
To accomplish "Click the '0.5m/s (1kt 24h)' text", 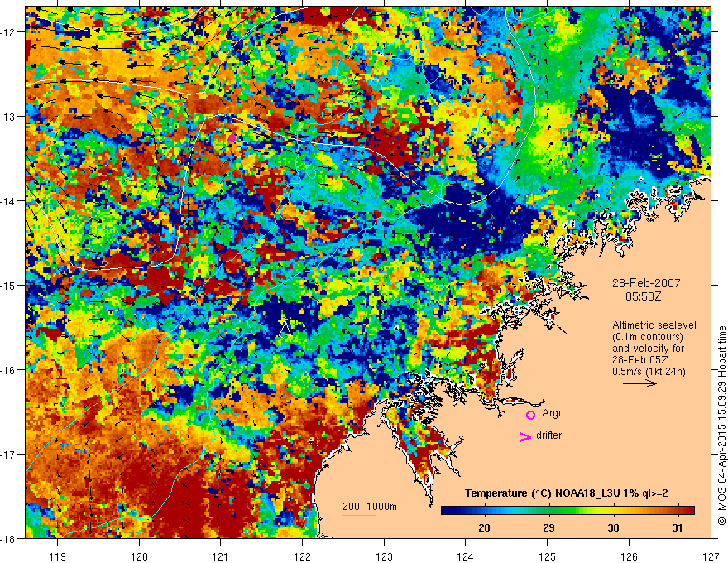I will click(649, 372).
